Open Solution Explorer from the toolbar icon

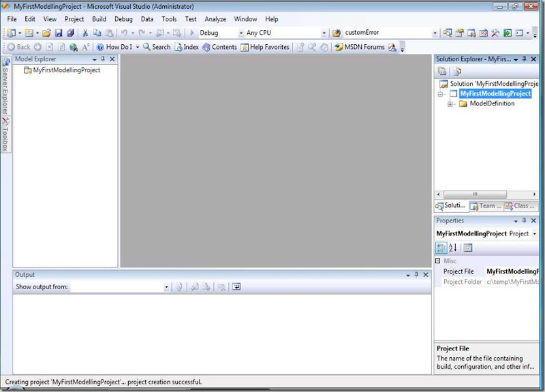pyautogui.click(x=448, y=33)
